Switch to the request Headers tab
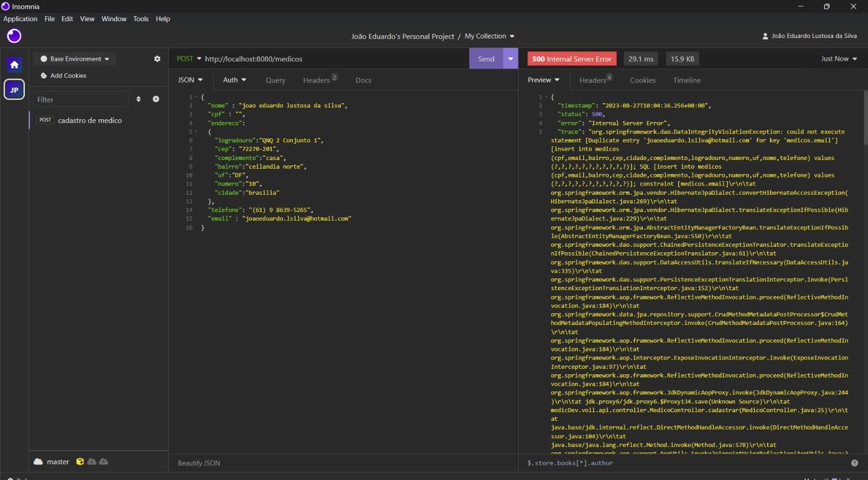This screenshot has width=868, height=480. pos(320,80)
